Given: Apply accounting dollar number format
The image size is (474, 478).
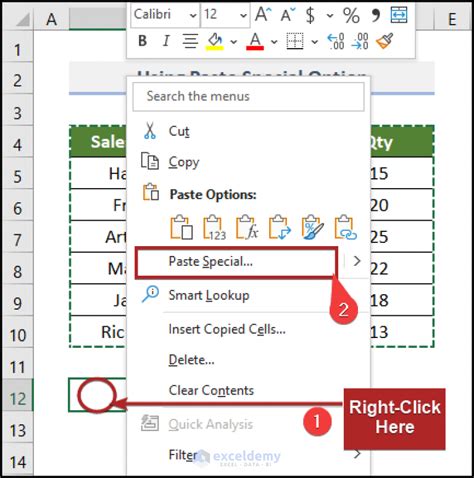Looking at the screenshot, I should [x=310, y=15].
